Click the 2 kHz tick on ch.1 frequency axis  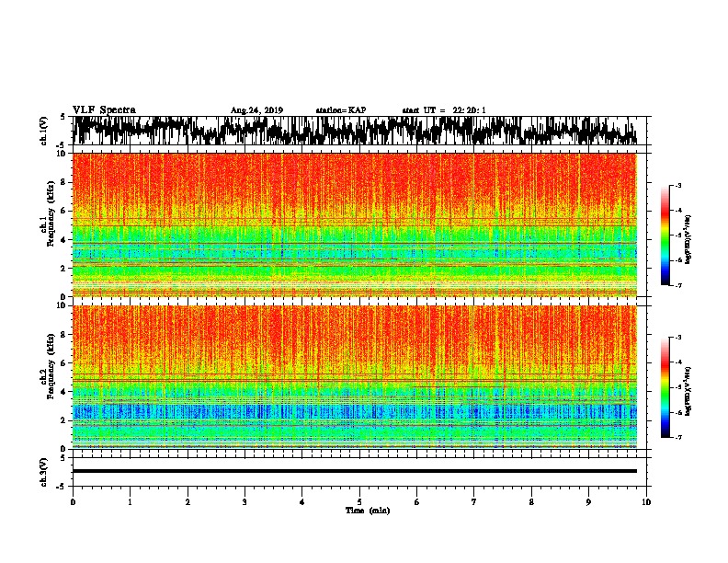pos(65,268)
